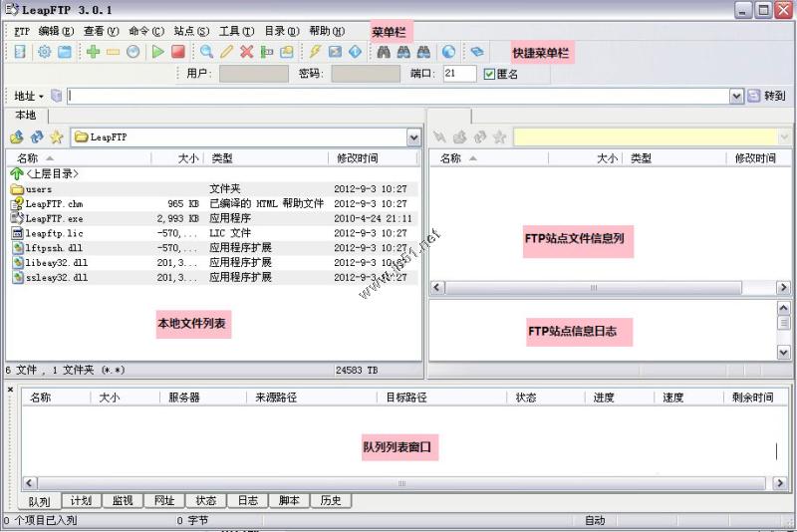Open the FTP menu
The width and height of the screenshot is (797, 532).
tap(22, 32)
